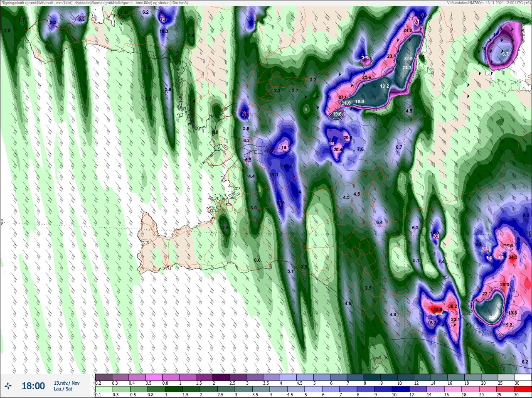
Task: Click the 2.0 value at the left edge
Action: coord(7,31)
